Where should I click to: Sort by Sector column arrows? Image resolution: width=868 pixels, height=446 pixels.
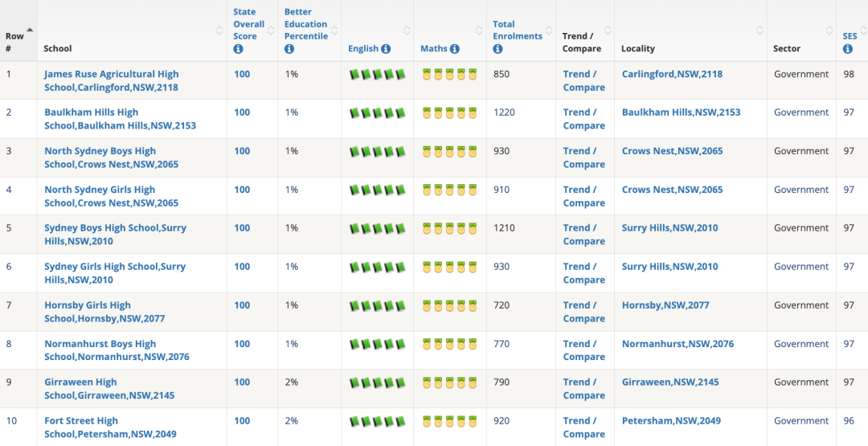829,30
